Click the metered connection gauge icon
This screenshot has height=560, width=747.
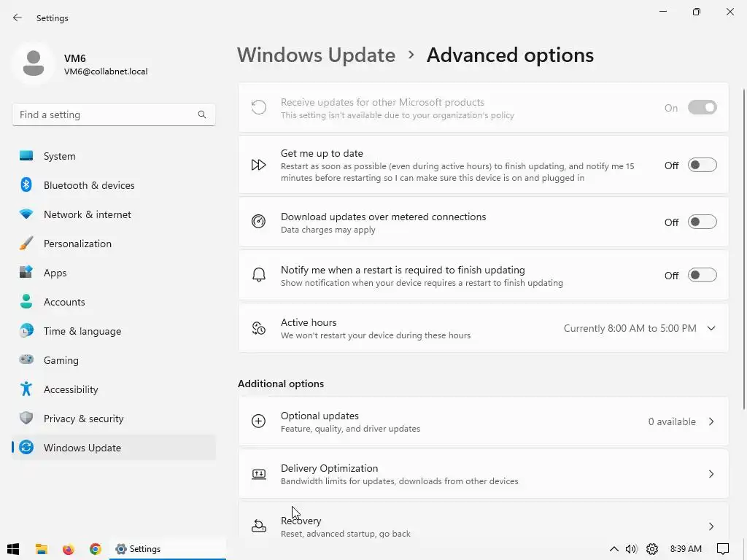(x=259, y=222)
